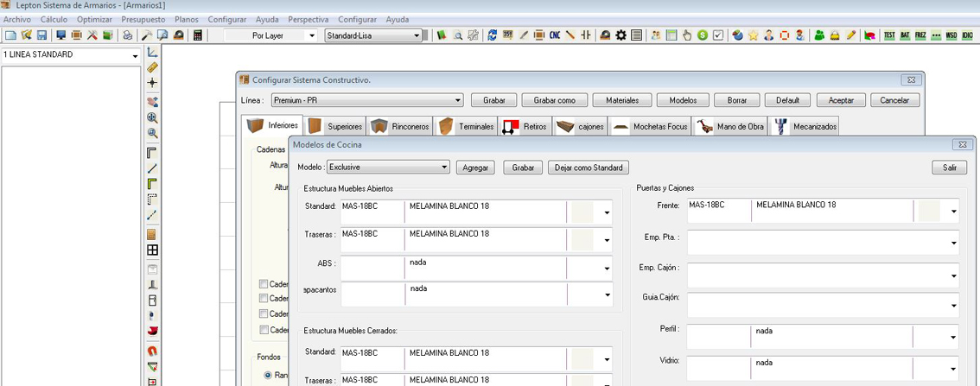
Task: Click the green dollar coin icon
Action: coord(703,35)
